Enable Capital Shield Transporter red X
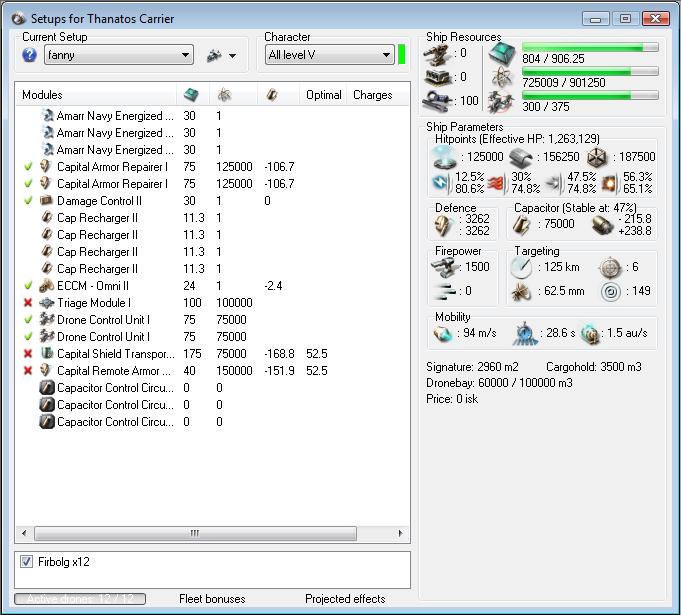681x615 pixels. pos(28,354)
